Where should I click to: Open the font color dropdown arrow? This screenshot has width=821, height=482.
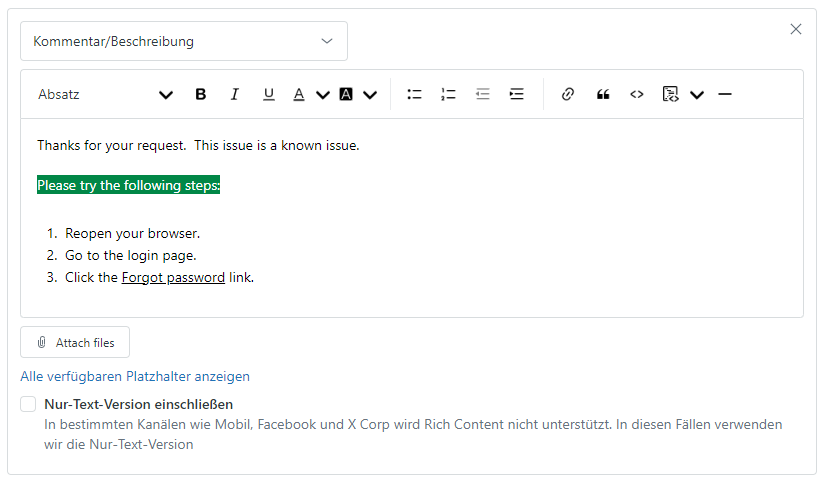[x=323, y=95]
